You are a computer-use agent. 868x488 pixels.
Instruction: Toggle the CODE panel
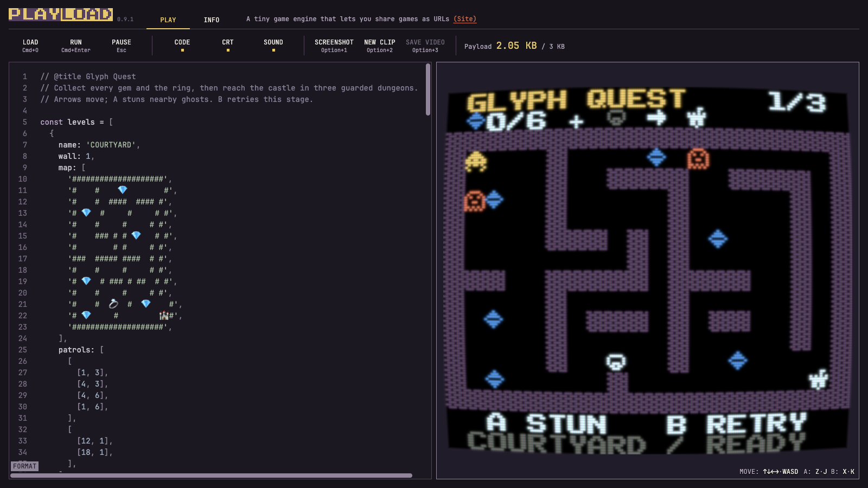tap(182, 46)
